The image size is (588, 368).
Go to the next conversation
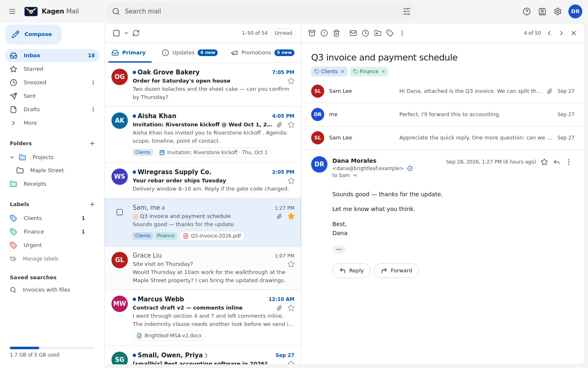click(561, 33)
